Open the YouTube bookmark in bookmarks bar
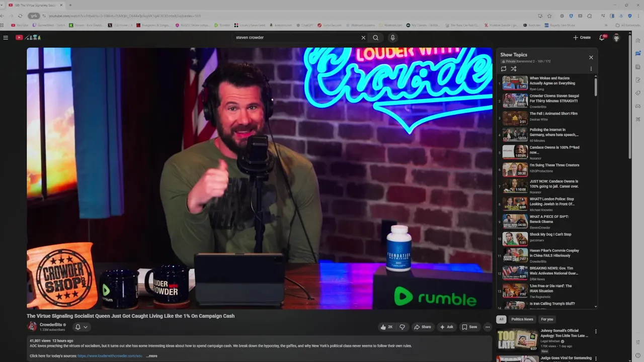This screenshot has height=362, width=644. [x=20, y=25]
